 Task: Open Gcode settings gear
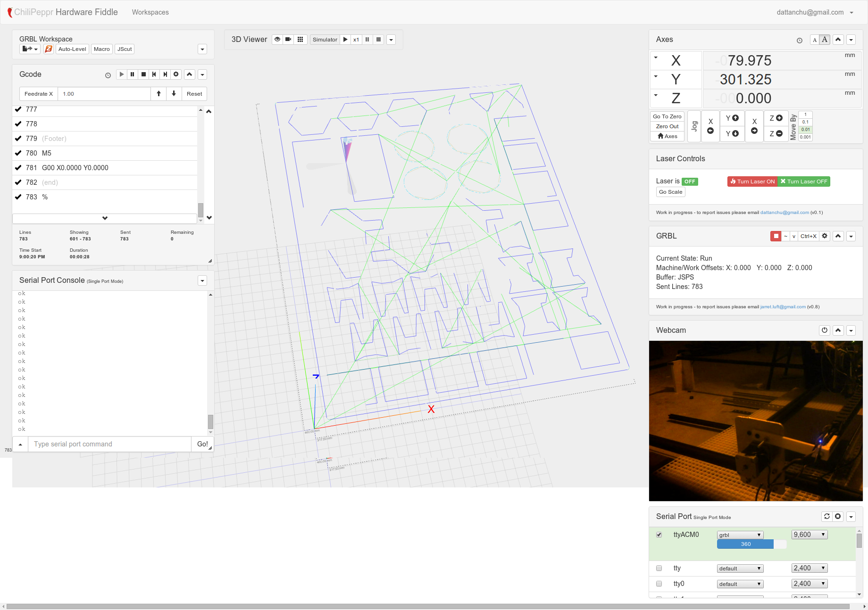coord(176,74)
